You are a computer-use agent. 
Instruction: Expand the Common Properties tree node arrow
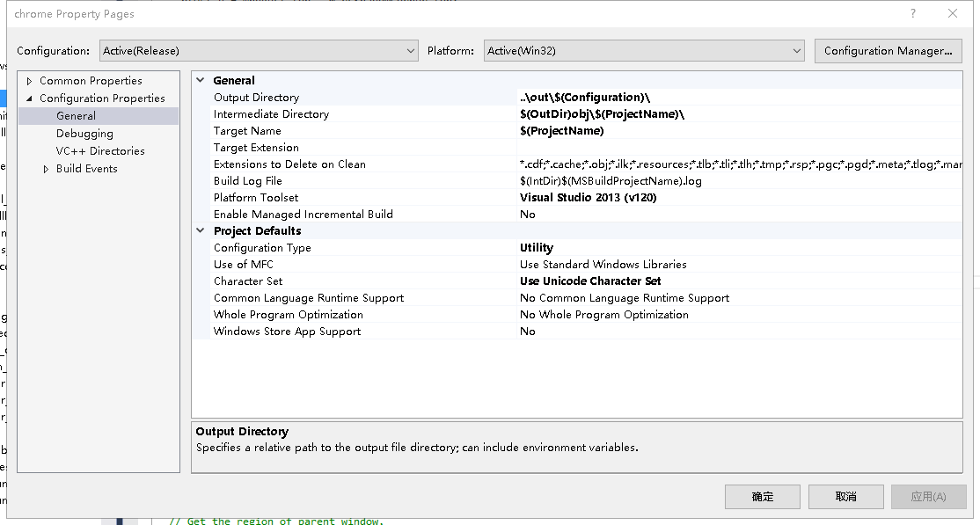29,81
